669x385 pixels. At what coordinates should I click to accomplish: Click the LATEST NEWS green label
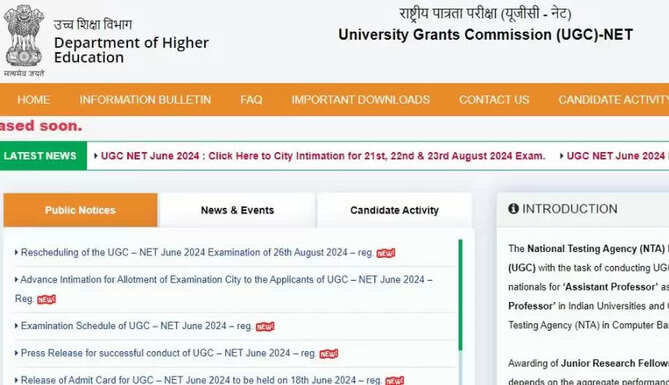(x=44, y=156)
